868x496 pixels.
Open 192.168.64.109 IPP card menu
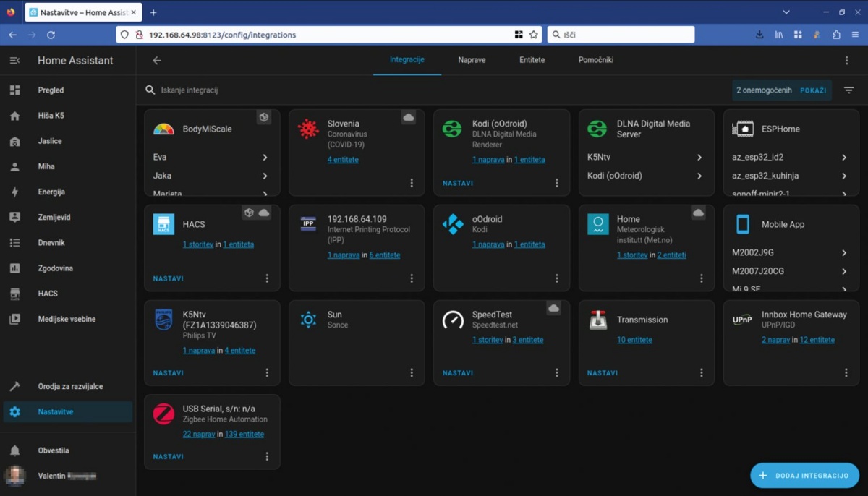(412, 278)
